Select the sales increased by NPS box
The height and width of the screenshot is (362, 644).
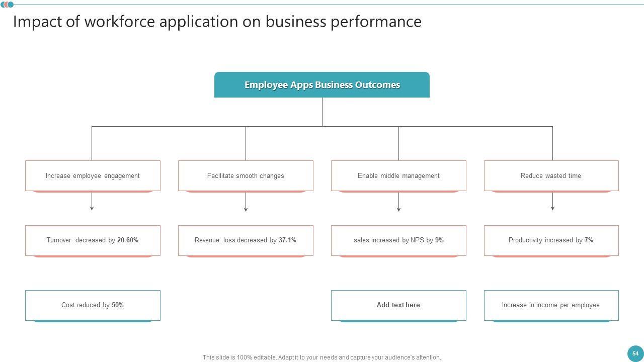398,240
